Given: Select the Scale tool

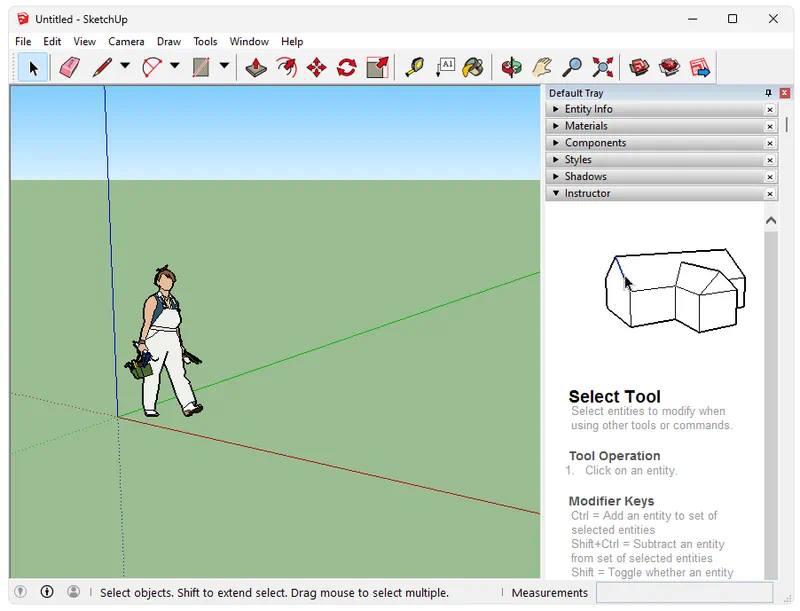Looking at the screenshot, I should (378, 68).
